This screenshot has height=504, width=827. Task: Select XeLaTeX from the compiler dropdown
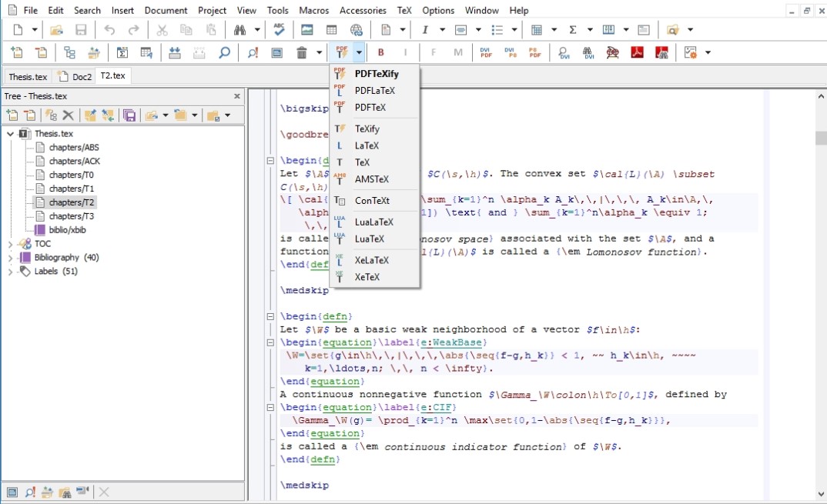click(x=371, y=260)
